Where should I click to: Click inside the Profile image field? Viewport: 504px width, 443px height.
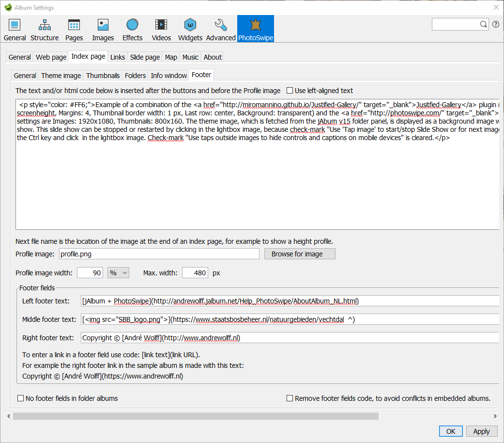click(159, 253)
